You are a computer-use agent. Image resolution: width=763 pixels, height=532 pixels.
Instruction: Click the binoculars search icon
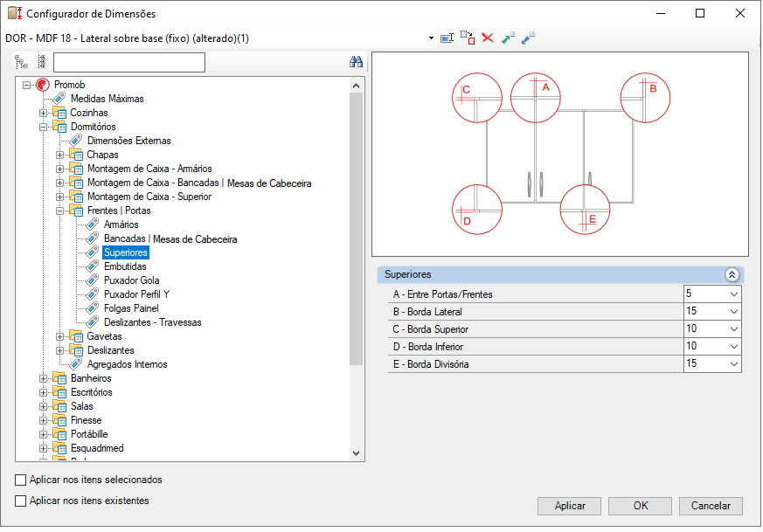click(357, 62)
